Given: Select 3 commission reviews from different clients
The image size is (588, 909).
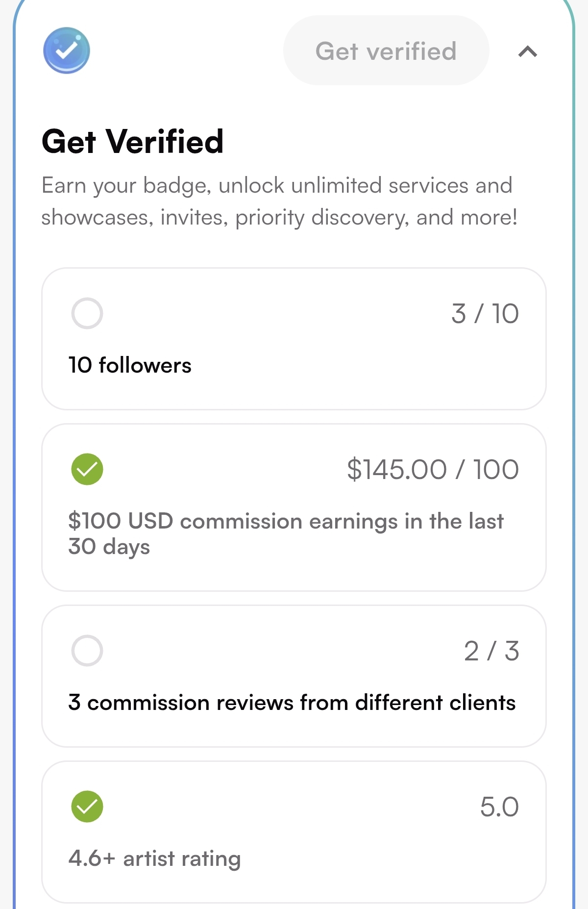Looking at the screenshot, I should click(292, 703).
